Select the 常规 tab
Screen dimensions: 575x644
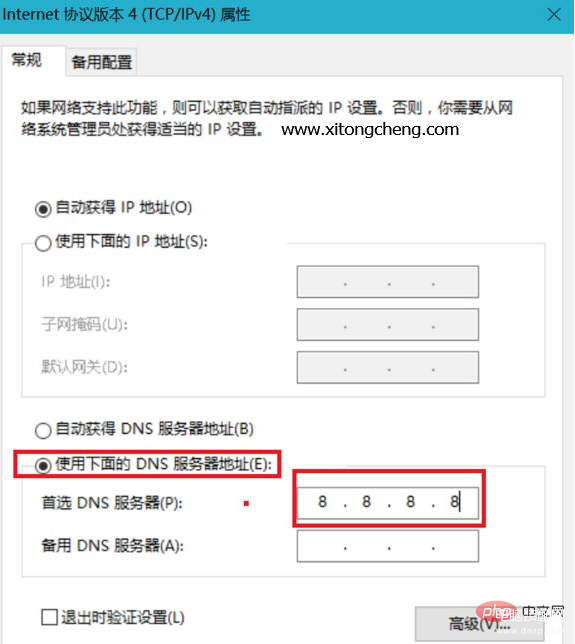coord(27,60)
